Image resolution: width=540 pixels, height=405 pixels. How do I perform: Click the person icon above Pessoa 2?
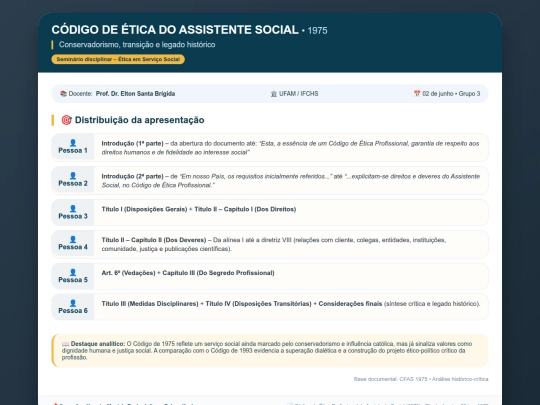point(73,176)
